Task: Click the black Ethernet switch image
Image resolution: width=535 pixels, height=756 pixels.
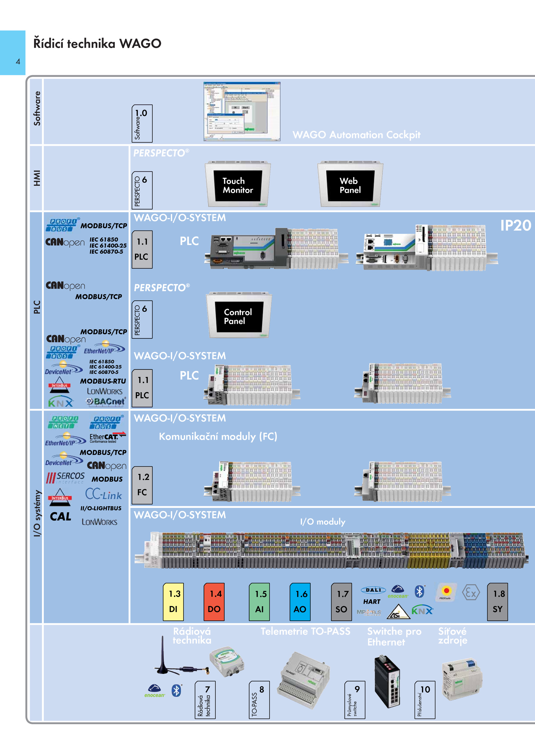Action: [x=387, y=681]
